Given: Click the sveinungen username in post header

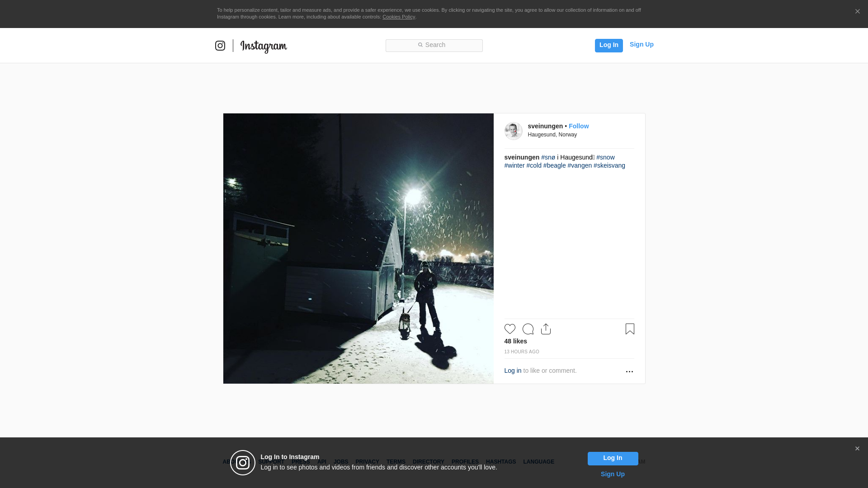Looking at the screenshot, I should [545, 126].
